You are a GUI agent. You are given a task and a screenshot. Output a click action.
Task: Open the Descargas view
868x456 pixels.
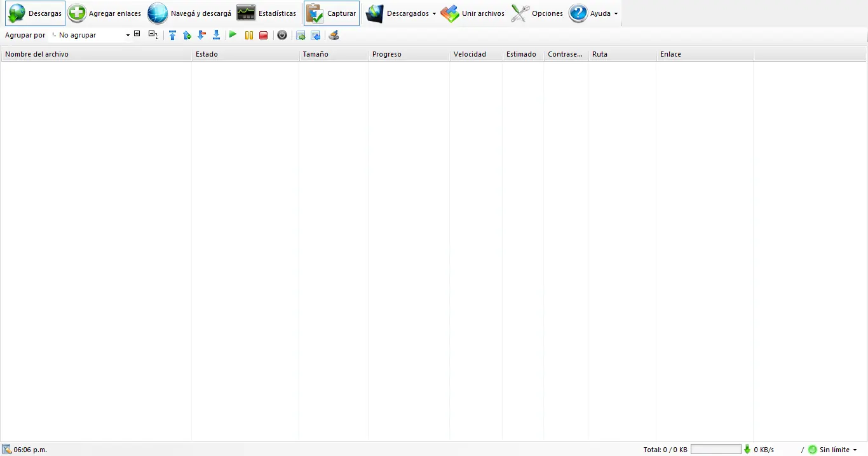[x=35, y=13]
